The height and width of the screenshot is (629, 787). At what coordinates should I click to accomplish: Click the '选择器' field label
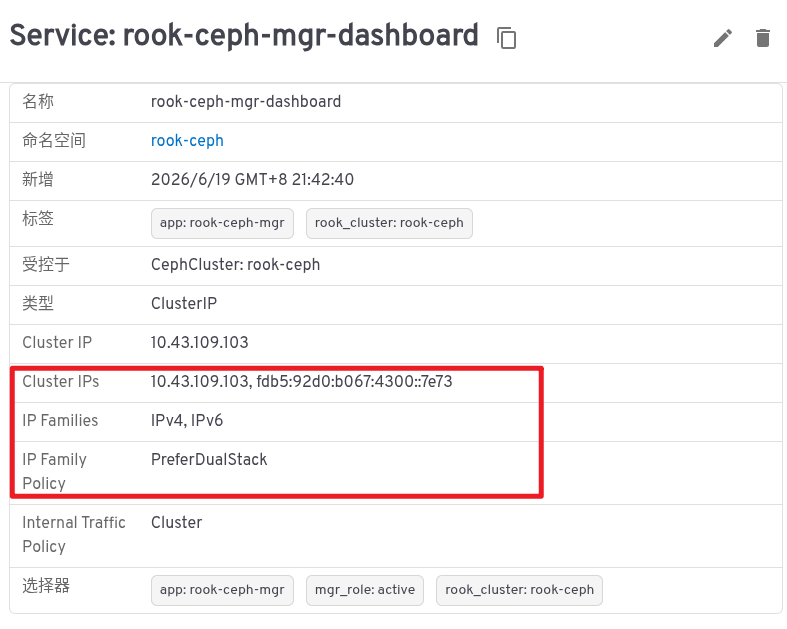pos(46,585)
